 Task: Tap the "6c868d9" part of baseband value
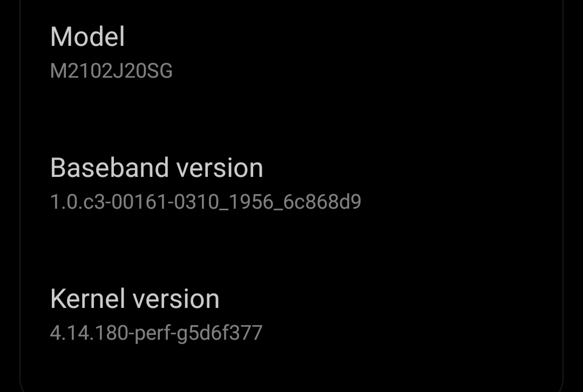[x=322, y=202]
